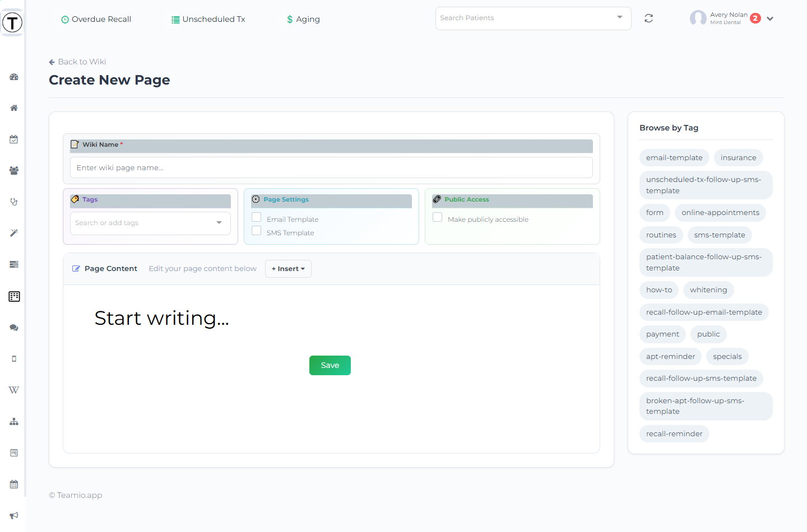Open the chat bubbles sidebar icon

tap(14, 328)
